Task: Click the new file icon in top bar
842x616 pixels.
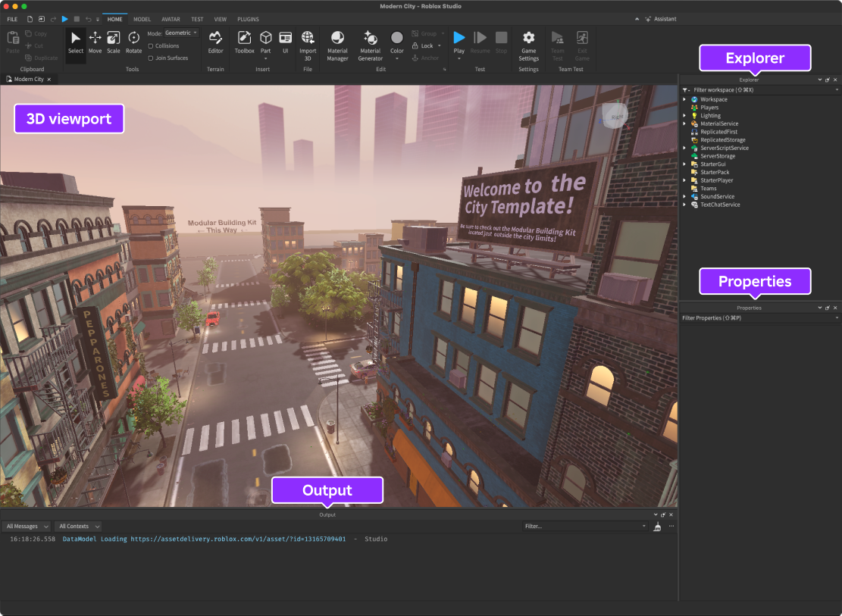Action: [30, 19]
